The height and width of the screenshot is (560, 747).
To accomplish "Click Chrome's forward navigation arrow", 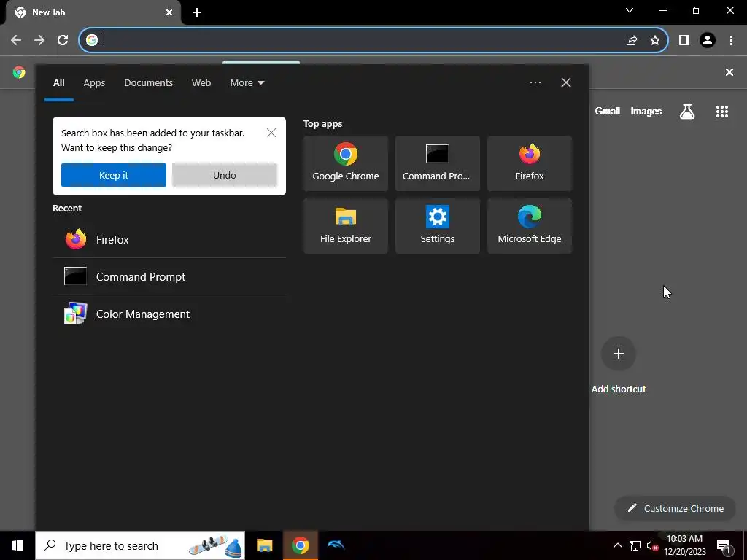I will pyautogui.click(x=39, y=40).
